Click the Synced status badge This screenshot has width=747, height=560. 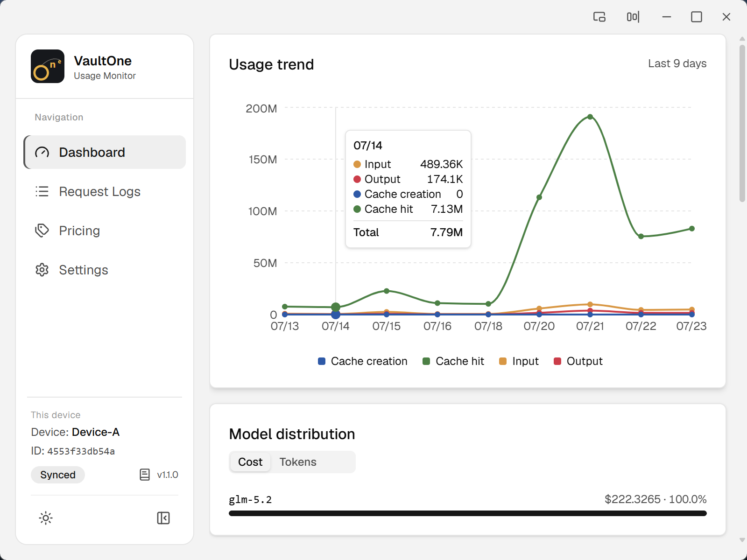point(58,475)
